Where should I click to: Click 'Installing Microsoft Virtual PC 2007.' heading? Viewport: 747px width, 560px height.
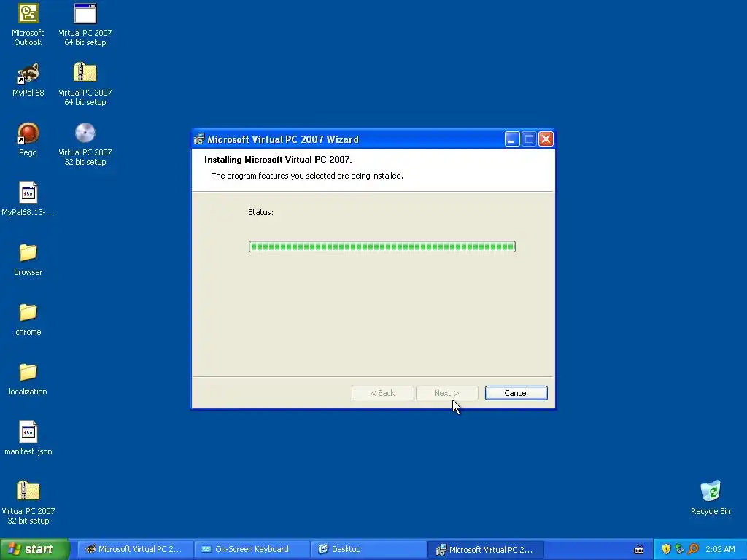click(278, 160)
